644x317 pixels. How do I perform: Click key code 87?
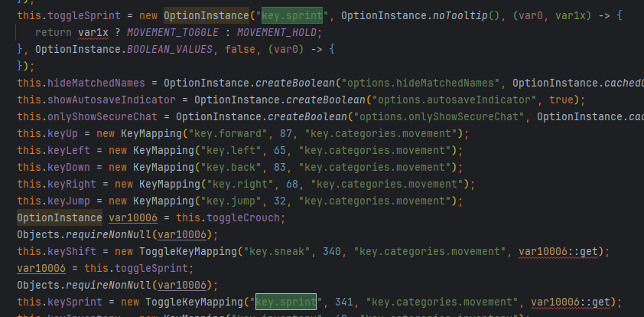(x=286, y=134)
